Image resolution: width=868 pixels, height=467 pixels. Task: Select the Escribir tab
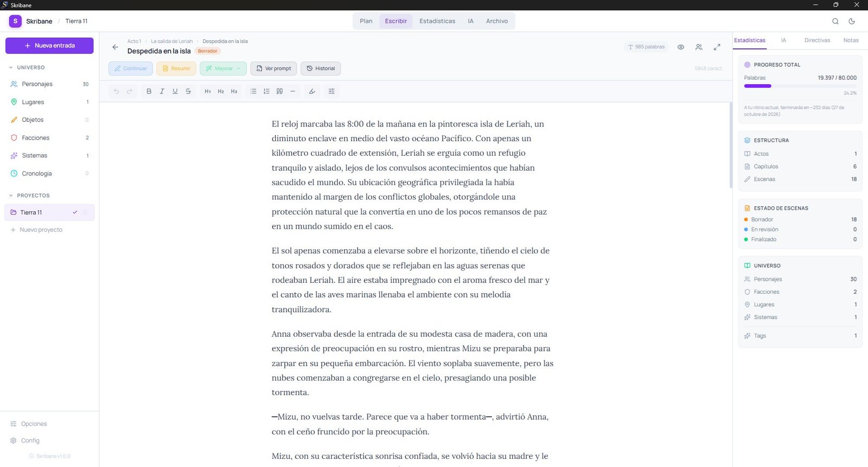click(396, 21)
